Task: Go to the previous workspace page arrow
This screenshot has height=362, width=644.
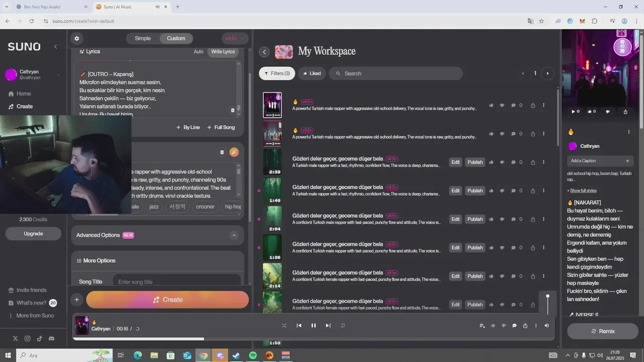Action: click(523, 73)
